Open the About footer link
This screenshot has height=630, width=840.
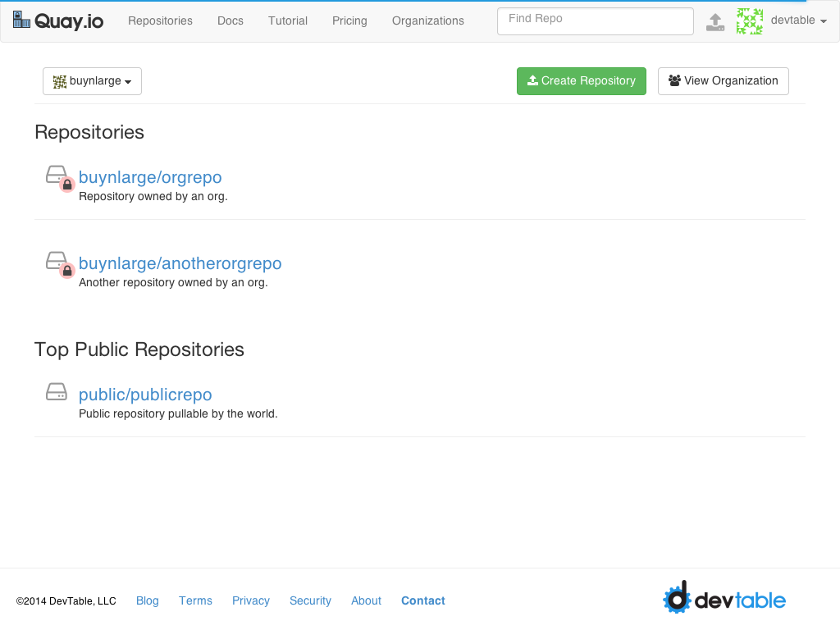tap(366, 601)
